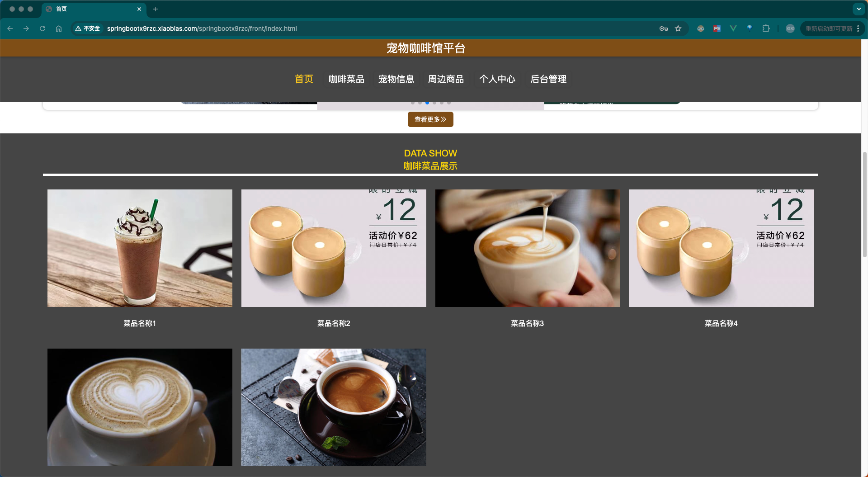Go back to previous page
This screenshot has width=868, height=477.
coord(10,28)
